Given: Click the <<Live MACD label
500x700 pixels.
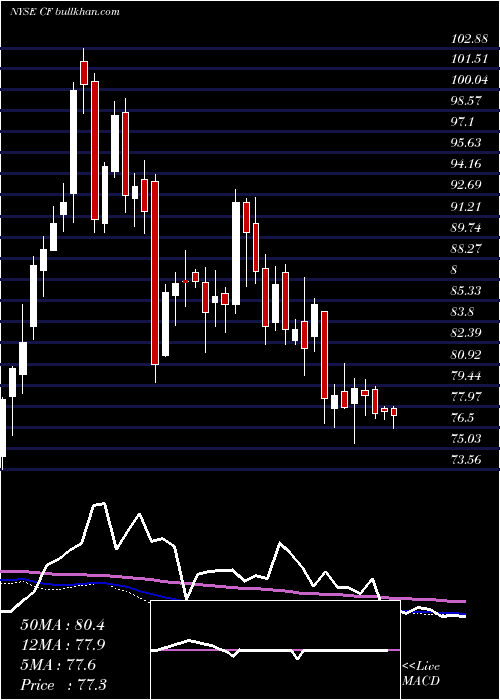Looking at the screenshot, I should pyautogui.click(x=421, y=674).
